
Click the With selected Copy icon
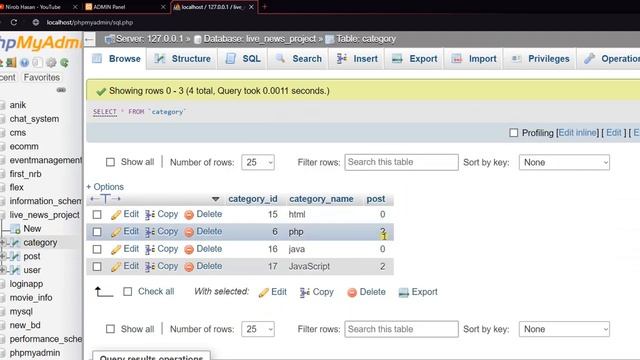pyautogui.click(x=304, y=292)
